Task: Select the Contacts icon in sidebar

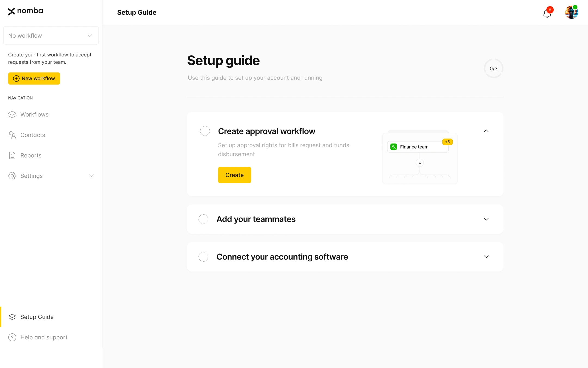Action: click(12, 135)
